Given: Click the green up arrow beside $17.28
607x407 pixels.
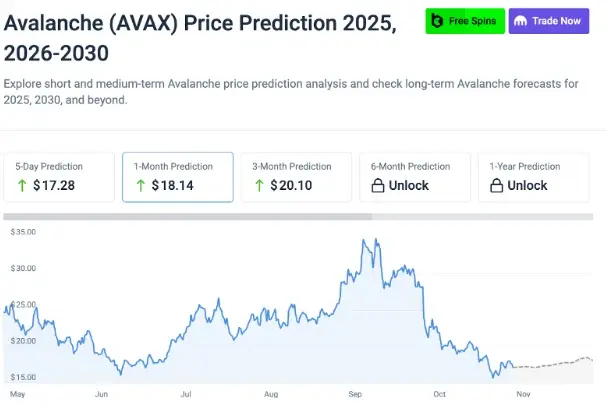Looking at the screenshot, I should (x=22, y=185).
